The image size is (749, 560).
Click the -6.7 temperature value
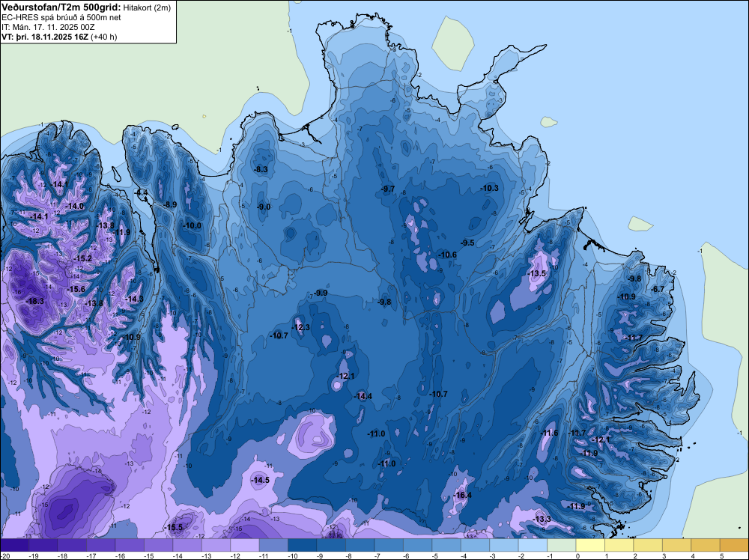[x=658, y=289]
